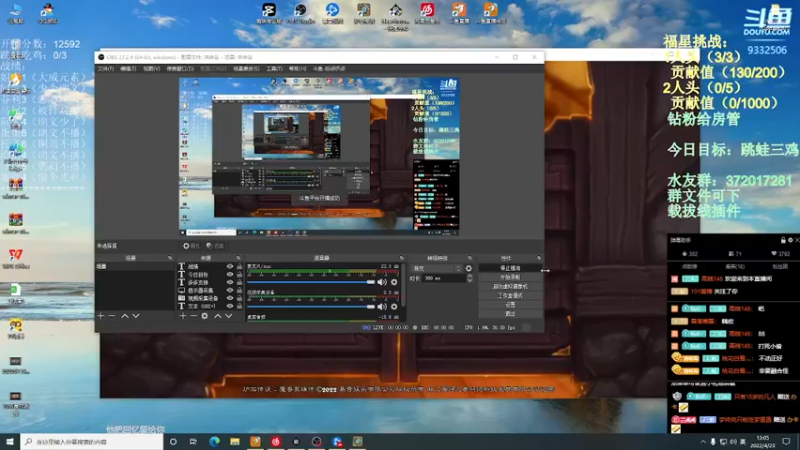
Task: Open the 视图(V) menu in OBS
Action: 152,68
